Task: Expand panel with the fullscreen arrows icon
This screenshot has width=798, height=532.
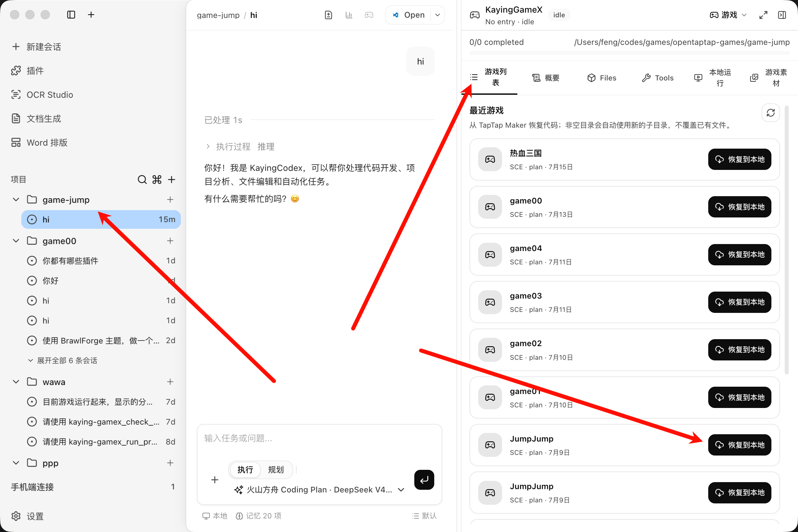Action: (763, 15)
